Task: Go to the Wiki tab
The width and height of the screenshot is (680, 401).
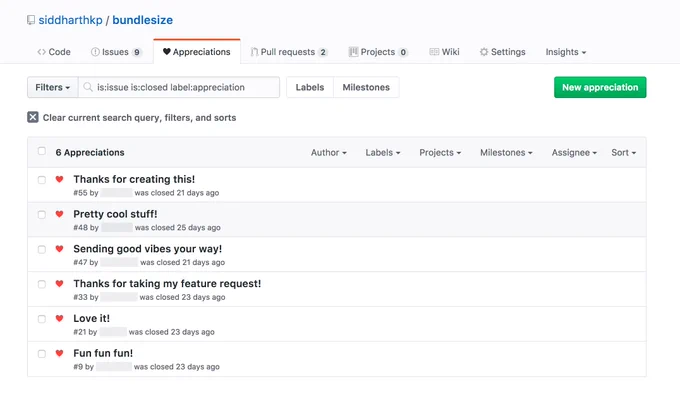Action: pyautogui.click(x=444, y=52)
